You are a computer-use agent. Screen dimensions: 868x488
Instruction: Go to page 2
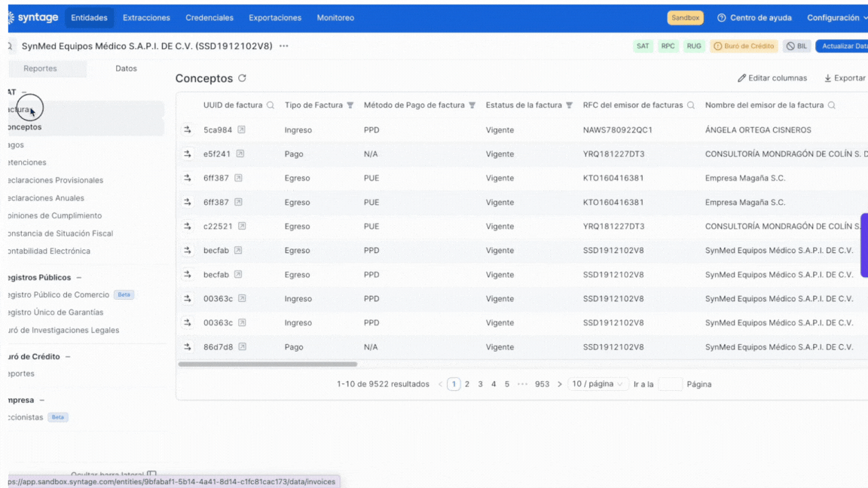pyautogui.click(x=467, y=384)
